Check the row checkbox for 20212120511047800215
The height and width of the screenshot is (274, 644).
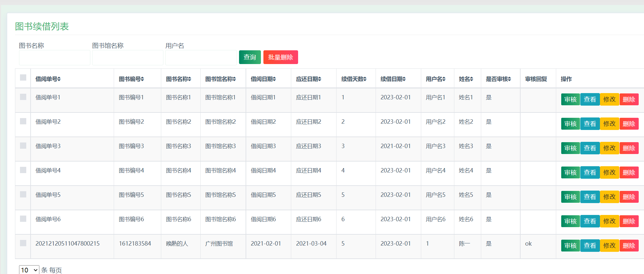click(23, 243)
